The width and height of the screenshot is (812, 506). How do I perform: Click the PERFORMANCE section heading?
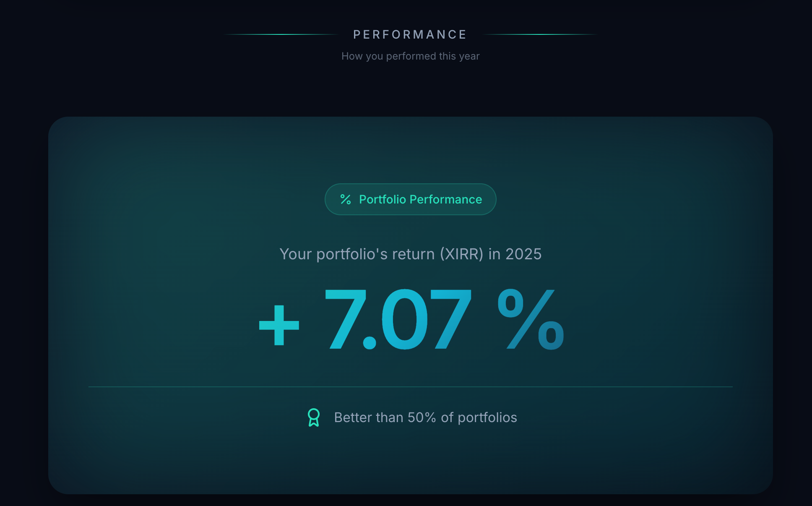(410, 34)
